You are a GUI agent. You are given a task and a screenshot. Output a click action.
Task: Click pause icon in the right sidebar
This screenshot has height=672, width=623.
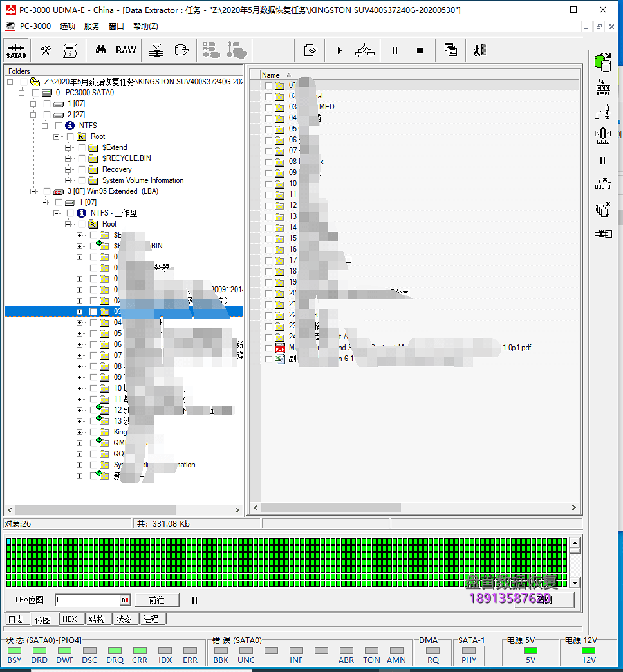click(603, 161)
